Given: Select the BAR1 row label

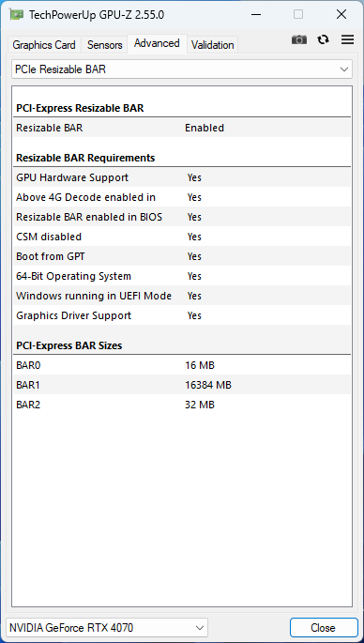Looking at the screenshot, I should click(28, 385).
